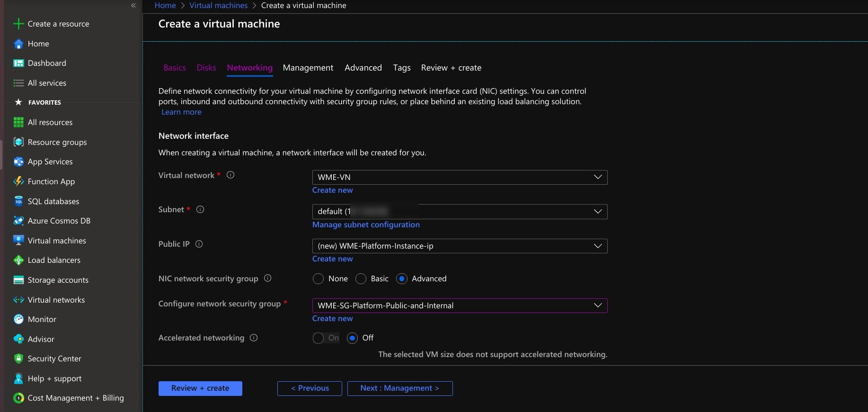Open the Azure Cosmos DB icon

click(x=18, y=221)
